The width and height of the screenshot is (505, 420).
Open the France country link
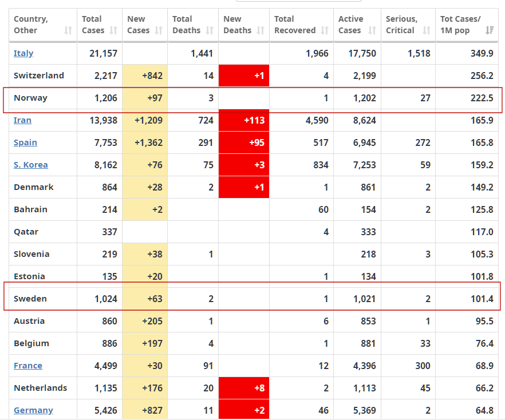click(28, 366)
